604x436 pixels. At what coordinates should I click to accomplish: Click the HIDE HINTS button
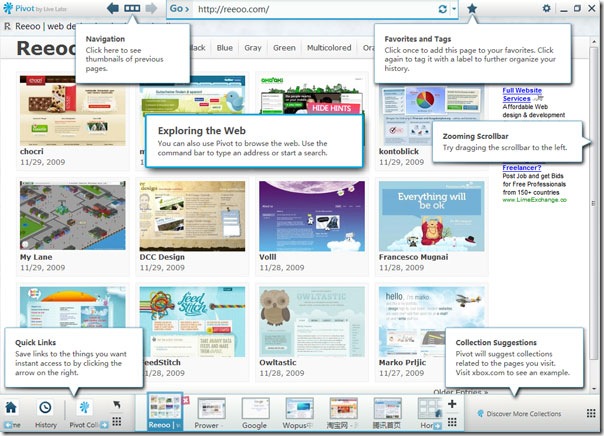(332, 108)
